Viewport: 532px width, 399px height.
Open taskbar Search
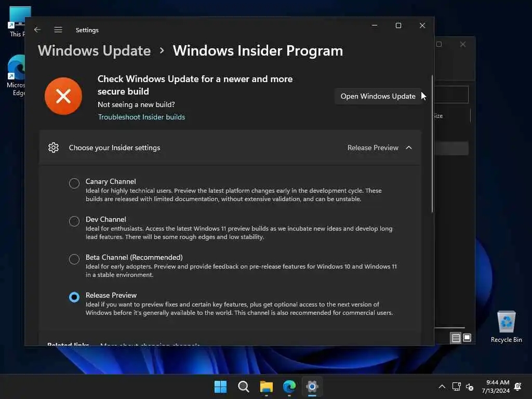244,387
